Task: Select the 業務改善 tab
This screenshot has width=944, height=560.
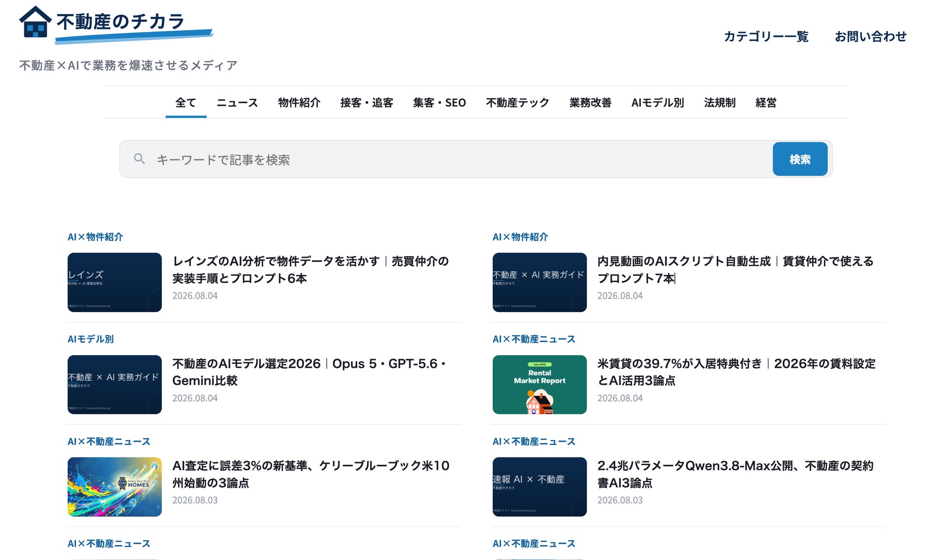Action: [x=590, y=103]
